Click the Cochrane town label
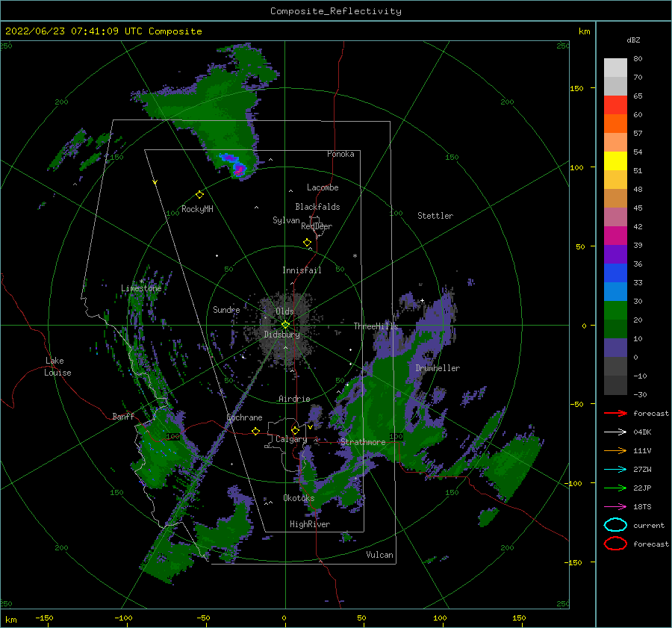672x628 pixels. [244, 417]
